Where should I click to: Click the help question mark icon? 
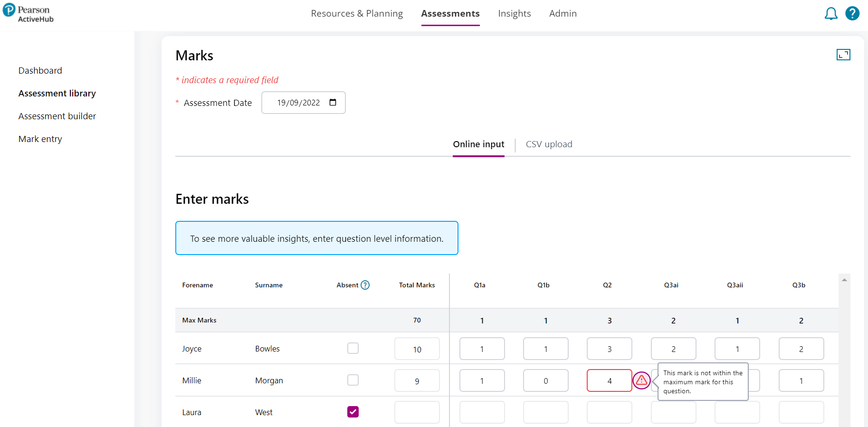[852, 13]
